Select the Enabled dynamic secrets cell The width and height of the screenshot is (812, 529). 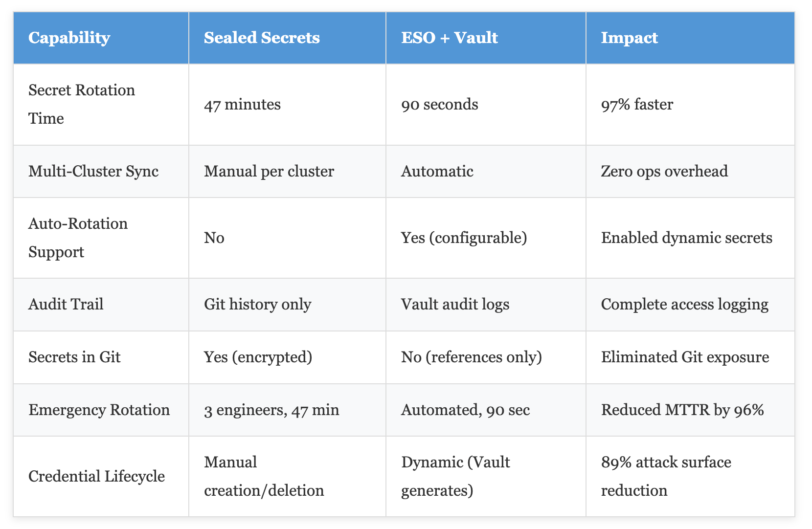(690, 238)
